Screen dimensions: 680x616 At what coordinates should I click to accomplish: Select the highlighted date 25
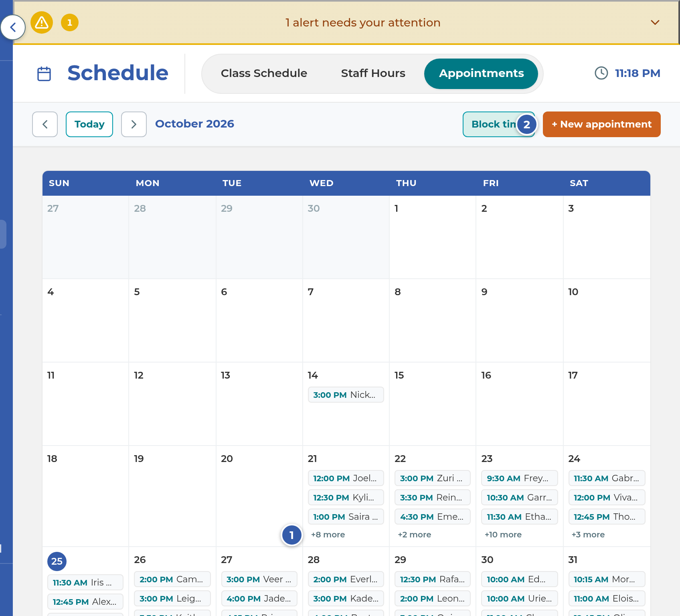57,561
